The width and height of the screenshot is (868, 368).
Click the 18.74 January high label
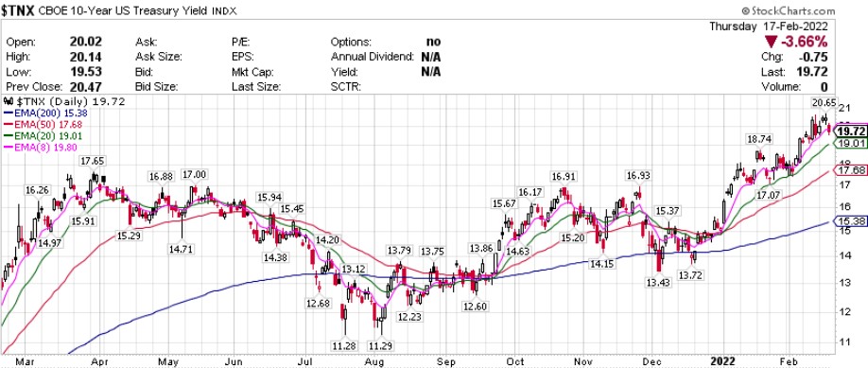[758, 139]
